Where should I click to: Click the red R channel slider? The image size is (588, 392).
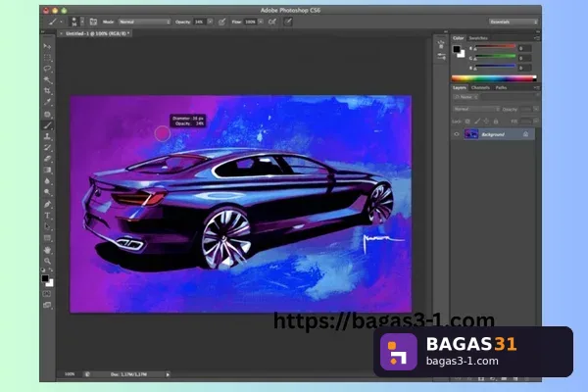point(495,47)
